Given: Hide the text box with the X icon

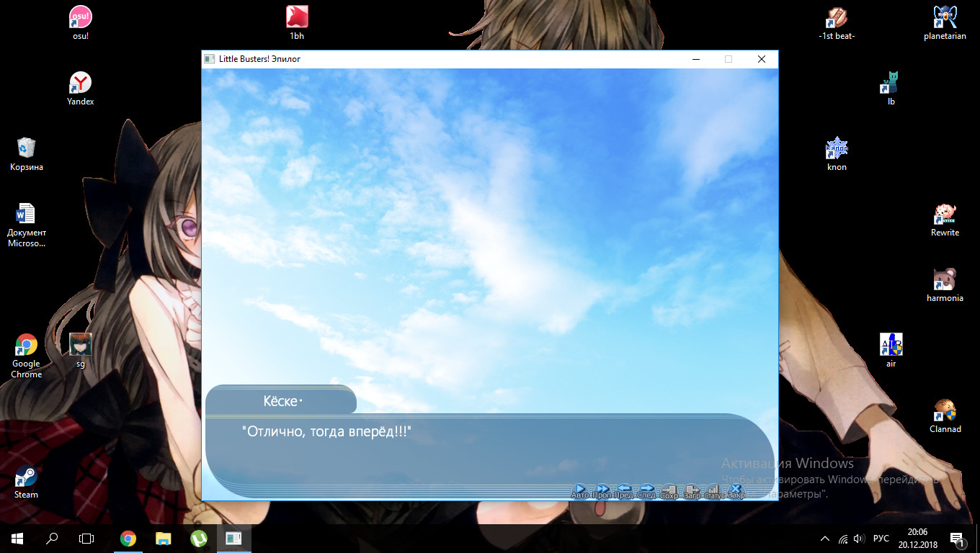Looking at the screenshot, I should (736, 491).
